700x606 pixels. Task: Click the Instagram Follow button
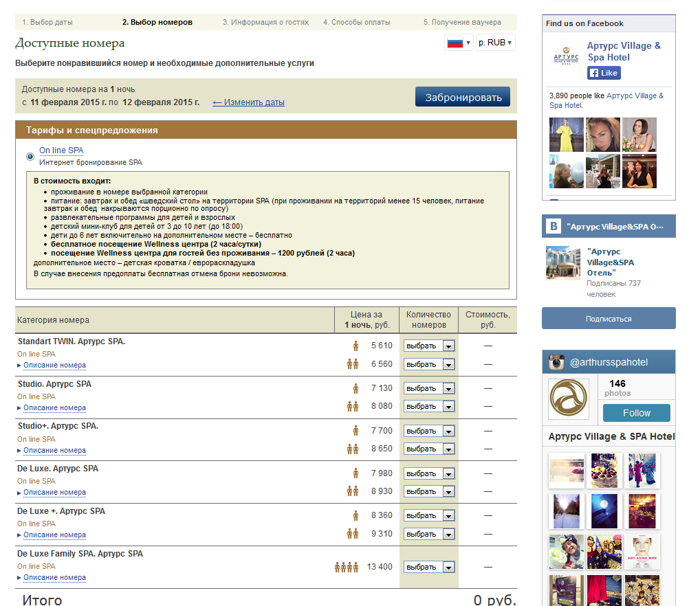point(636,413)
